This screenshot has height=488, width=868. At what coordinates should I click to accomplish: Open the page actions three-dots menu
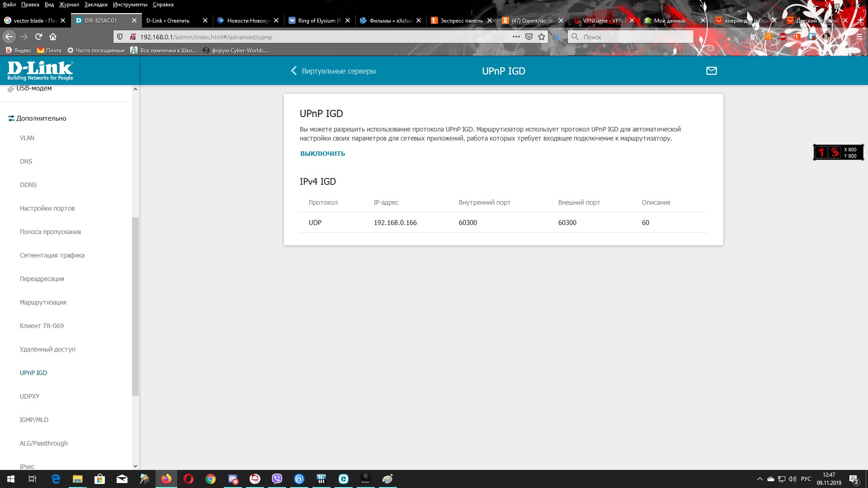(516, 37)
